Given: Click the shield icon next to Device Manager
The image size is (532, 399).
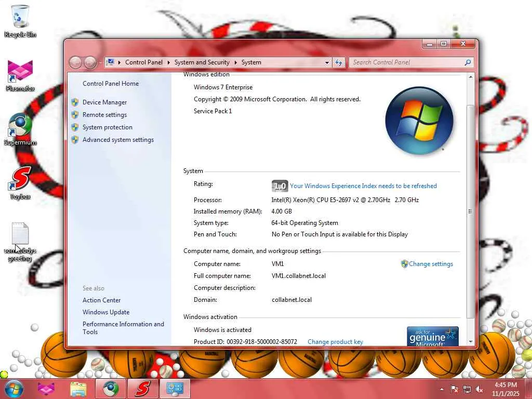Looking at the screenshot, I should [75, 102].
